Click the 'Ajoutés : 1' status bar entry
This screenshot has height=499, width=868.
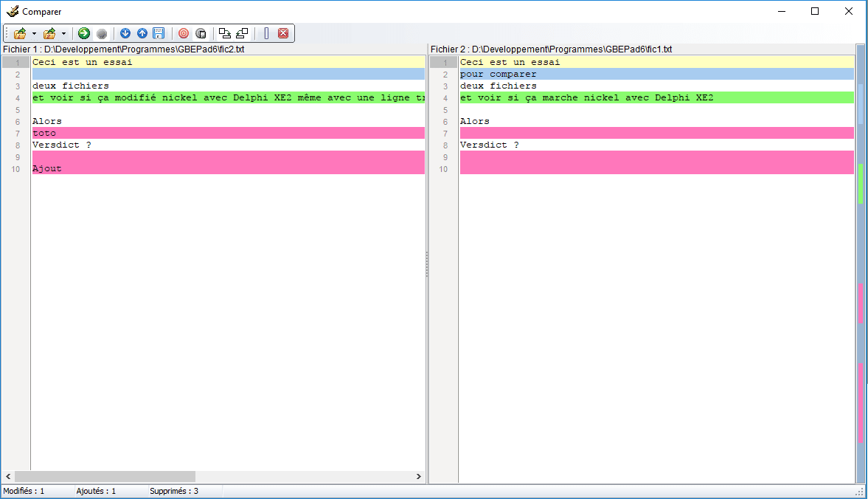point(97,491)
